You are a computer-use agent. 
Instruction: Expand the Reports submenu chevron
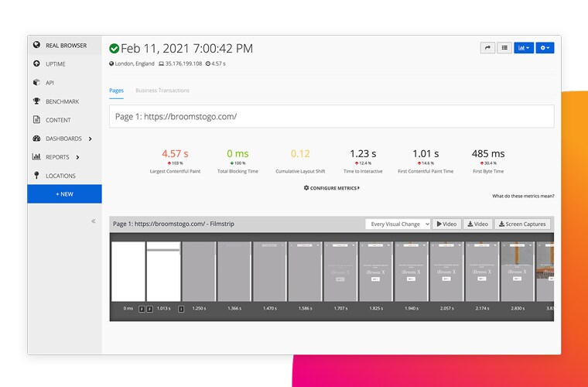pyautogui.click(x=77, y=157)
